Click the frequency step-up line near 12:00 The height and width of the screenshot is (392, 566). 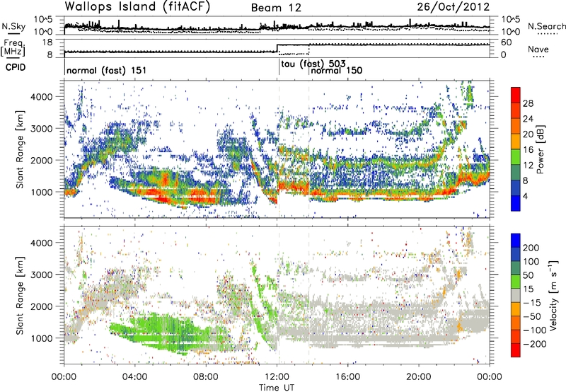click(277, 48)
